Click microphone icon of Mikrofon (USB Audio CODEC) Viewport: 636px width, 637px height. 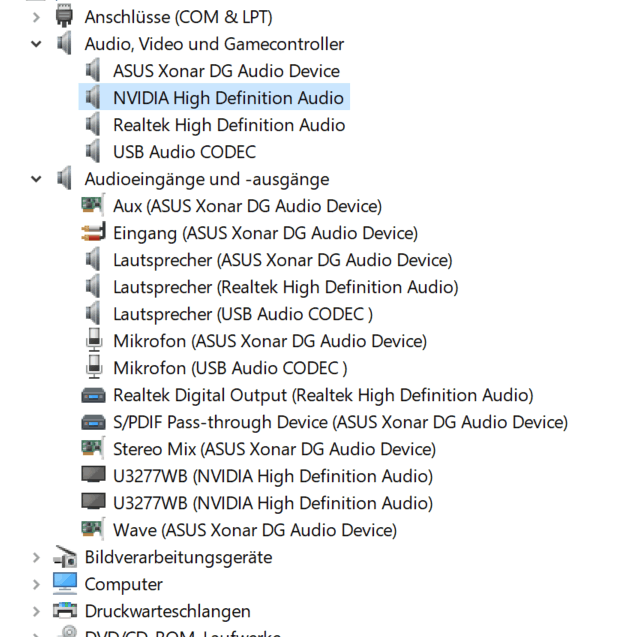coord(94,367)
